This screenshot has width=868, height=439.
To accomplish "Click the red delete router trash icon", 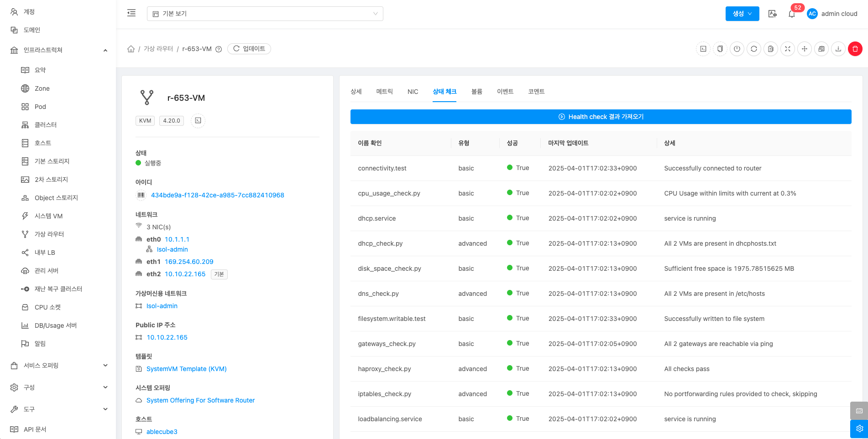I will click(855, 49).
